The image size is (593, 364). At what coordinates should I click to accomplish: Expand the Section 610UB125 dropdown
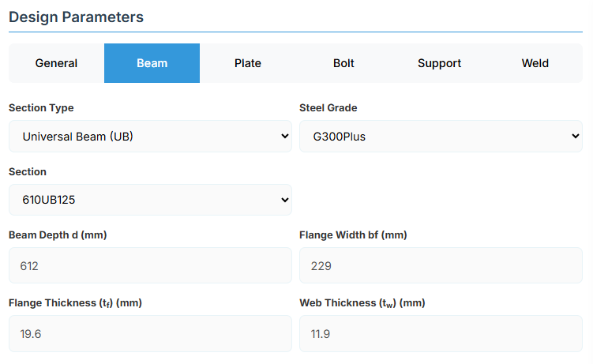150,200
